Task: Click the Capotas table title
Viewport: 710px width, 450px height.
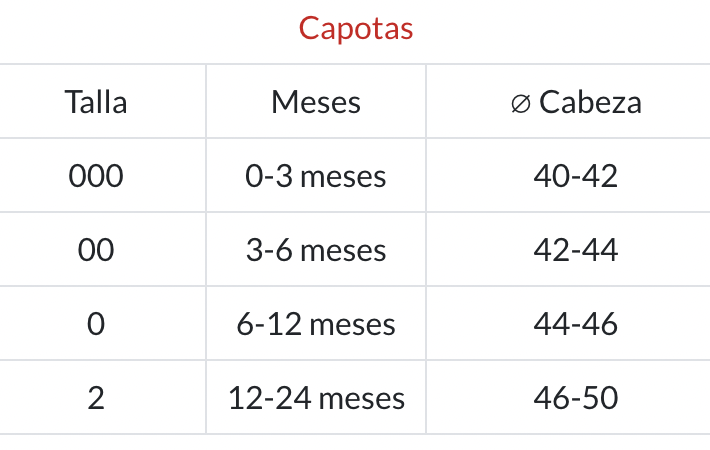Action: click(356, 28)
